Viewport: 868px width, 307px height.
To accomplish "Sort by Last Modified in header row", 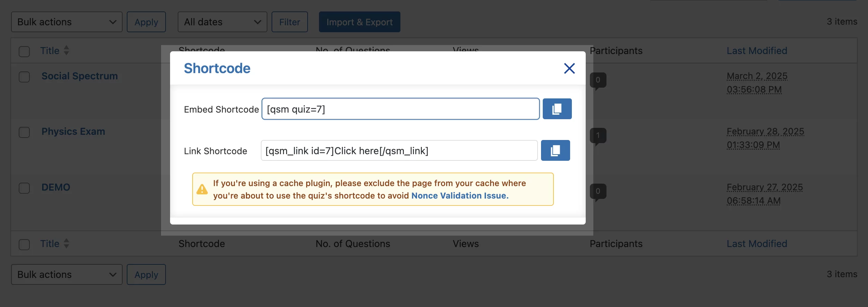I will point(757,51).
